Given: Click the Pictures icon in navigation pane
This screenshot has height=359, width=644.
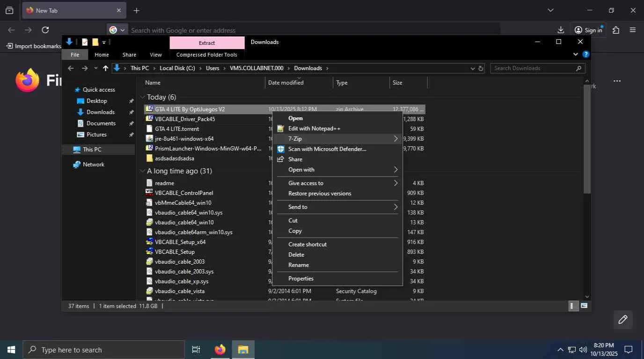Looking at the screenshot, I should point(80,135).
